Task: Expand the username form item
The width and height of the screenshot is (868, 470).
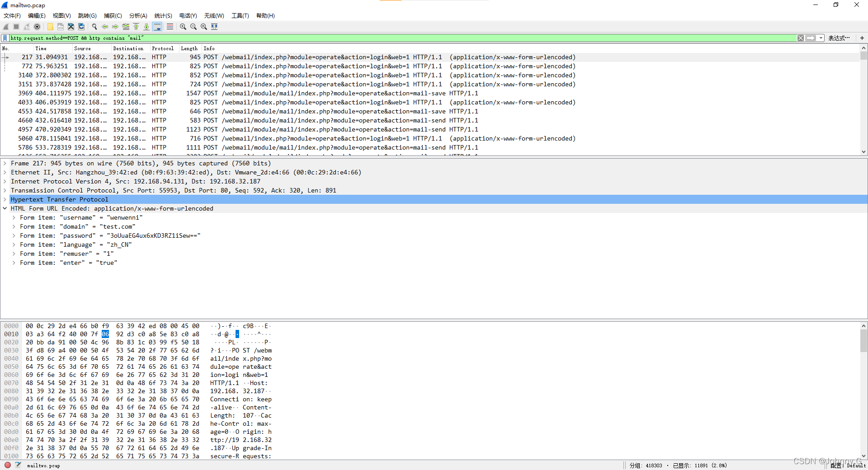Action: click(x=14, y=218)
